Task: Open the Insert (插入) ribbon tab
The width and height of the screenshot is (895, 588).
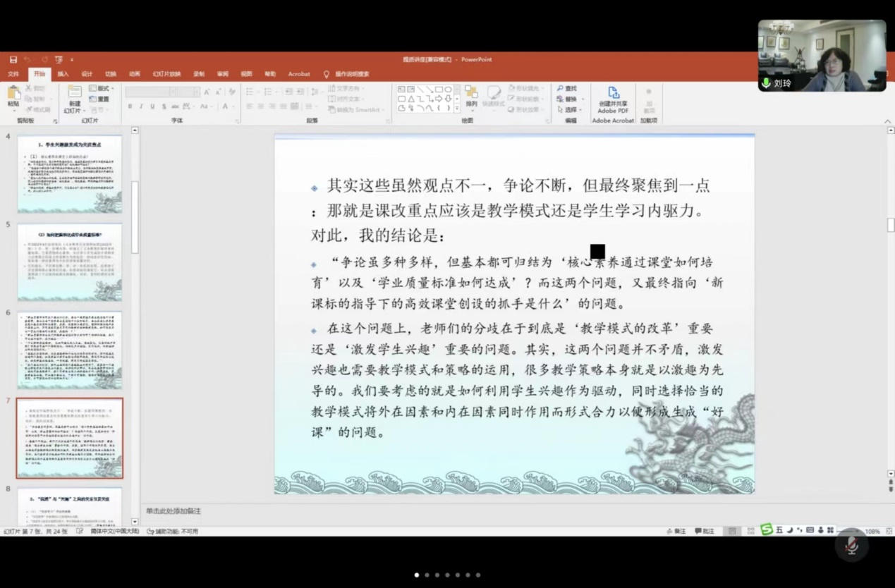Action: (x=63, y=74)
